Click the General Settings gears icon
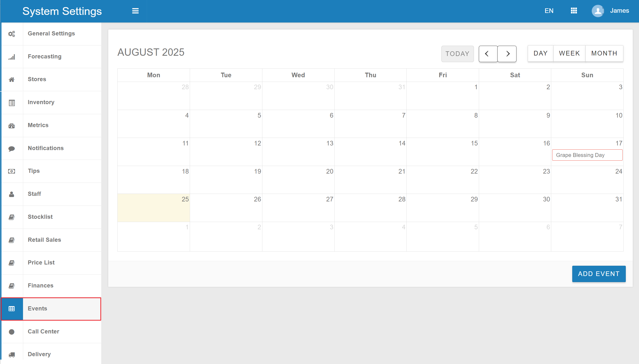The image size is (639, 364). (x=12, y=34)
